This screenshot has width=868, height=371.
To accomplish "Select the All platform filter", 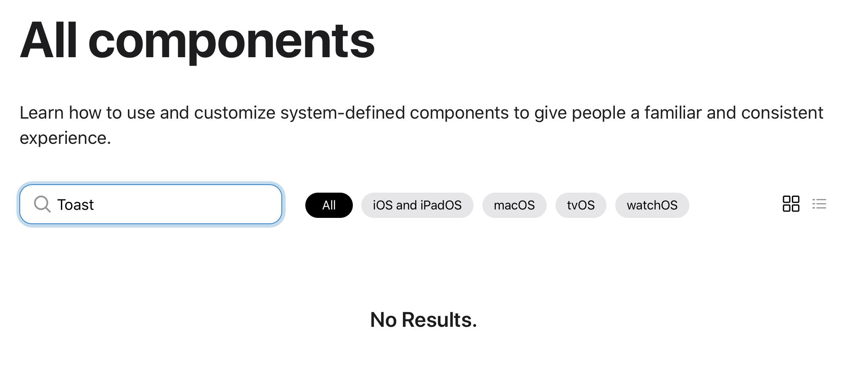I will tap(329, 205).
